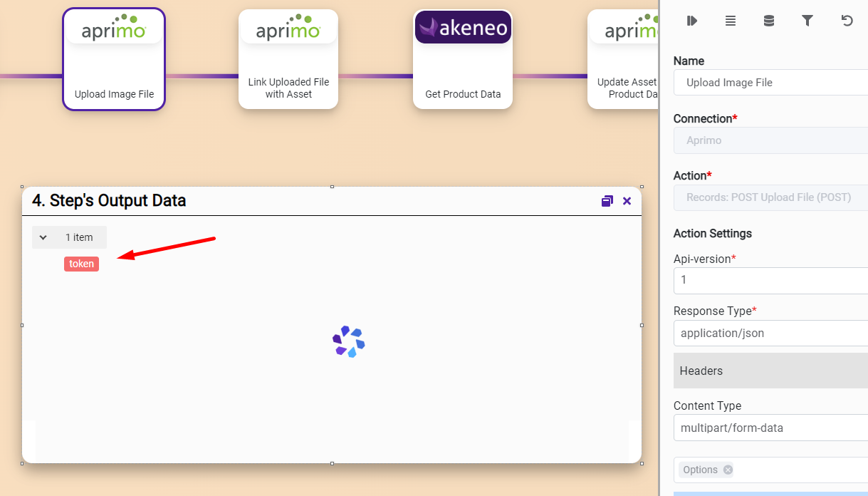Remove the Options tag chip

coord(728,470)
